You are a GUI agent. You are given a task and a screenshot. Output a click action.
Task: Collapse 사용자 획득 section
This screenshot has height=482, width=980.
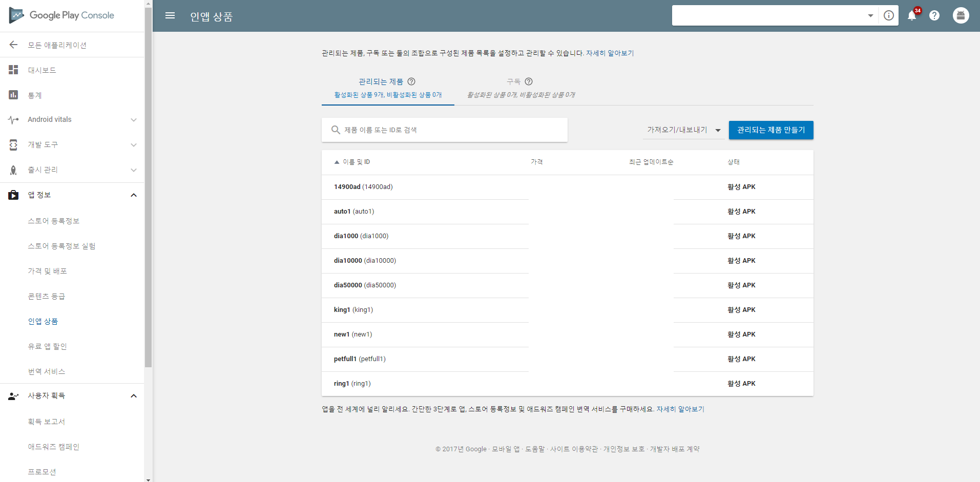(x=134, y=396)
